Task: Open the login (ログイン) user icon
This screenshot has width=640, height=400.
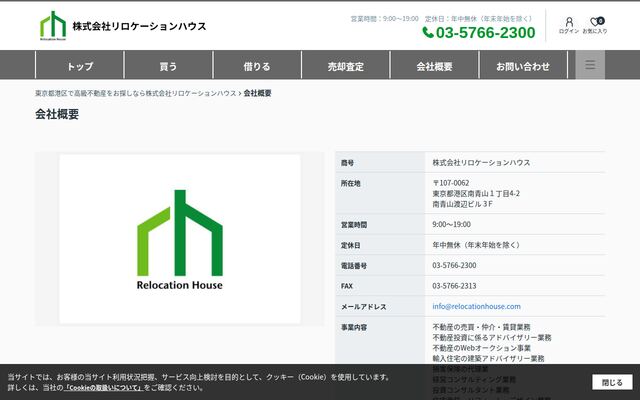Action: [569, 25]
